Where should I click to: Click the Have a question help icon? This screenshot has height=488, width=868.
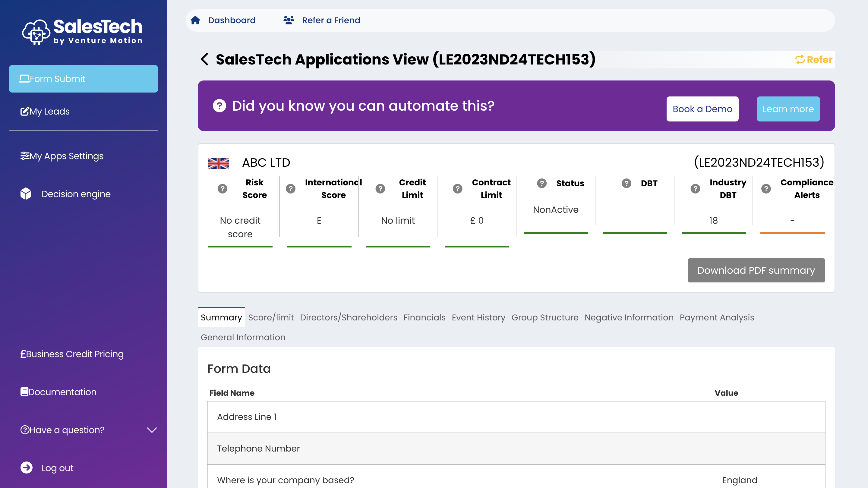[25, 430]
